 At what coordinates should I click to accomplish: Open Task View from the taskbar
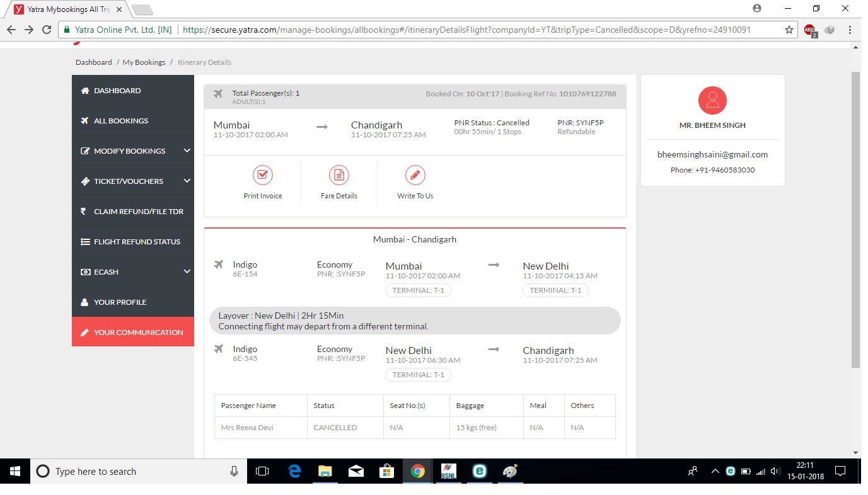[x=262, y=471]
